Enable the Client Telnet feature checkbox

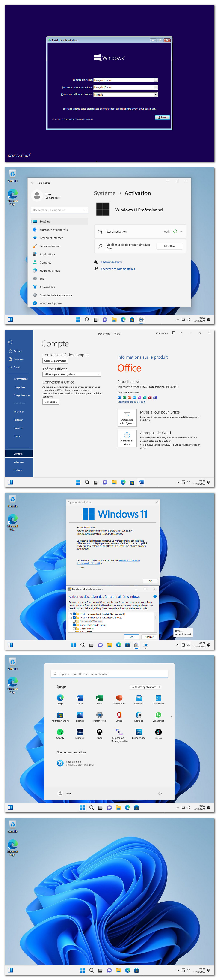(x=74, y=629)
